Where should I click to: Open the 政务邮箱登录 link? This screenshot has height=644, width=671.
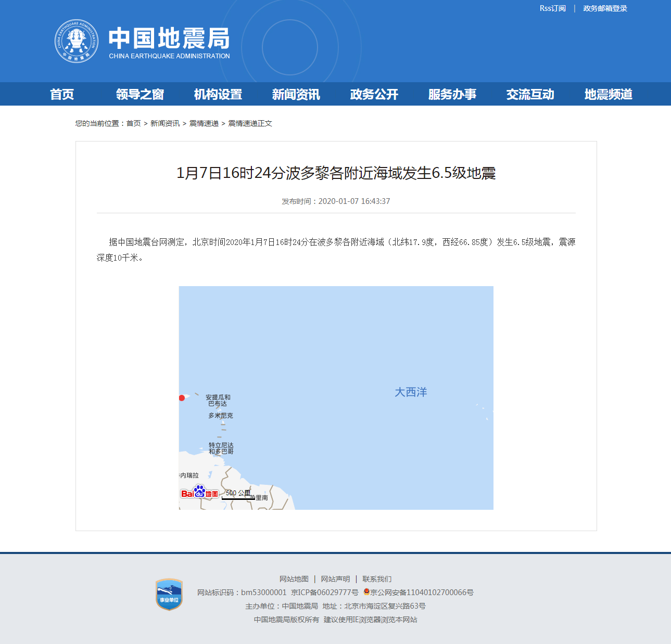(605, 8)
